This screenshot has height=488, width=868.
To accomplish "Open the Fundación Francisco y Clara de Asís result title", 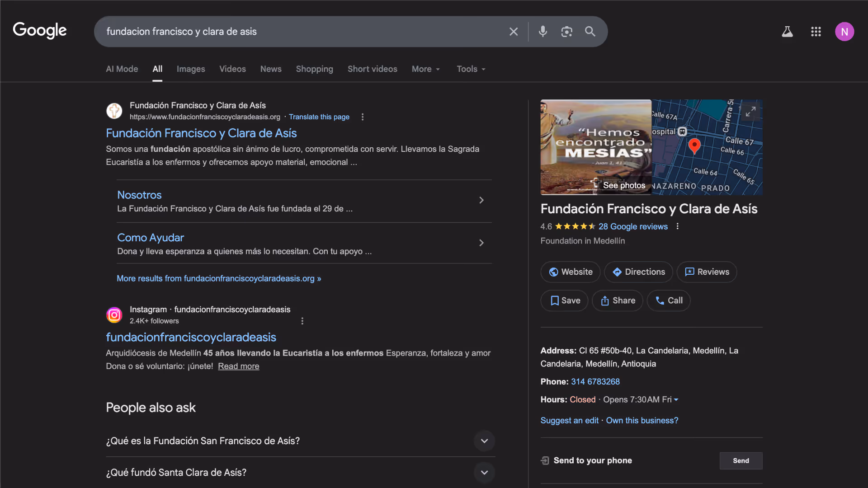I will pyautogui.click(x=201, y=133).
